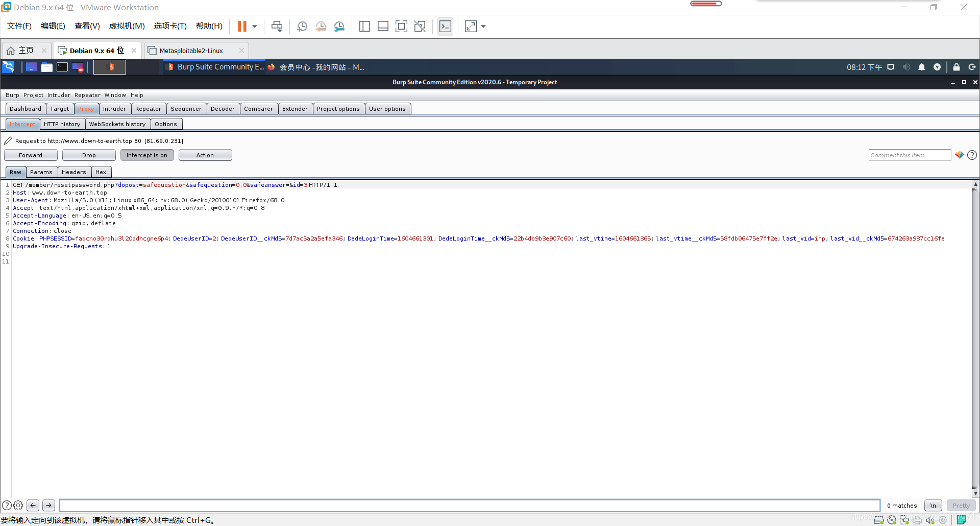This screenshot has height=526, width=980.
Task: Open the snapshot manager wrench-clock icon
Action: click(339, 27)
